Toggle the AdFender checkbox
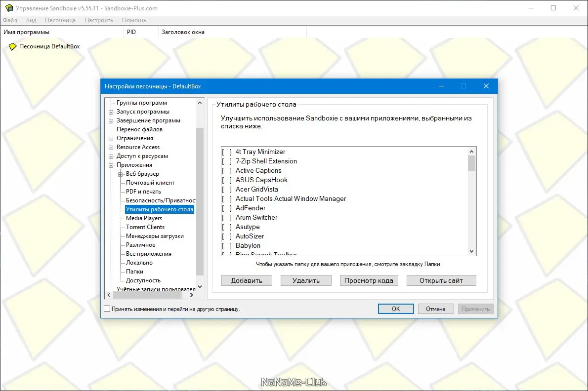Screen dimensions: 588x391 pyautogui.click(x=226, y=208)
